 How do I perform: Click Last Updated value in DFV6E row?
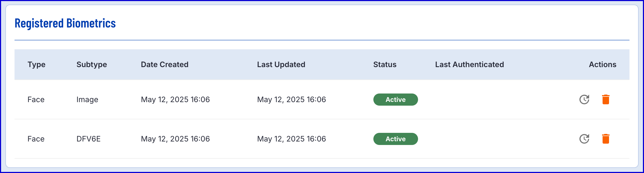click(292, 139)
